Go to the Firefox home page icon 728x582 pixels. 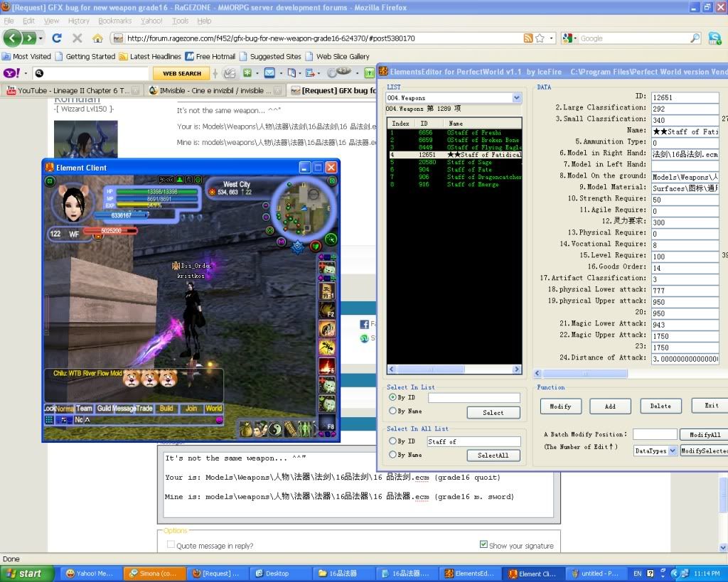point(97,38)
